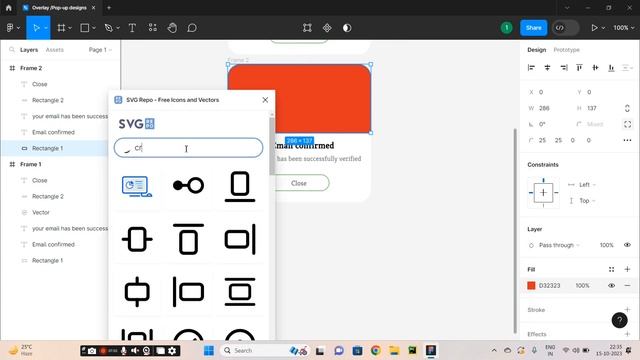Select the Comment tool
The width and height of the screenshot is (640, 360).
click(x=192, y=28)
